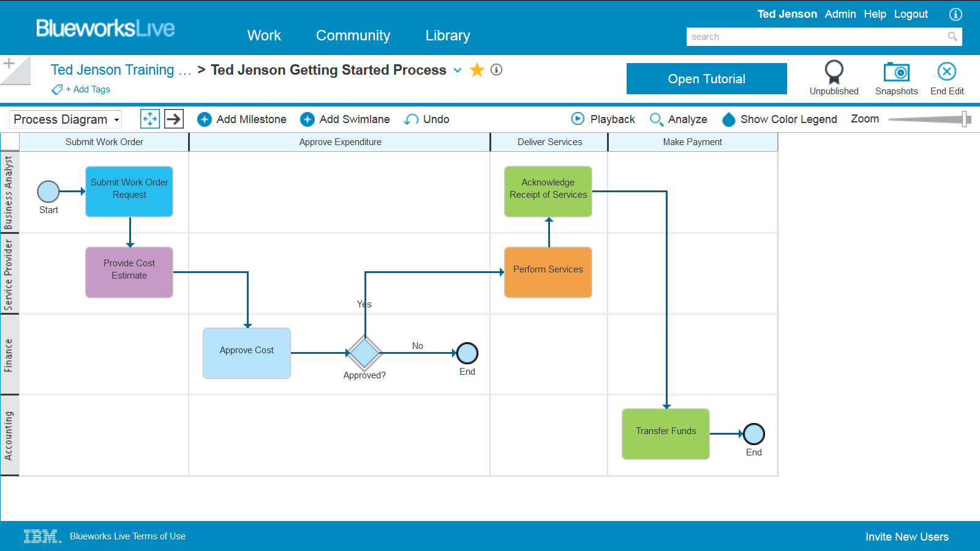
Task: Select the pan/move diagram tool
Action: tap(149, 119)
